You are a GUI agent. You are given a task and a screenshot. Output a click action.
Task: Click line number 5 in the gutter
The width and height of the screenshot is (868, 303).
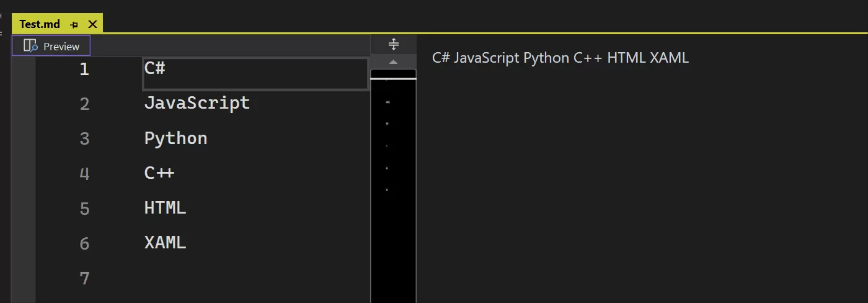pos(84,208)
